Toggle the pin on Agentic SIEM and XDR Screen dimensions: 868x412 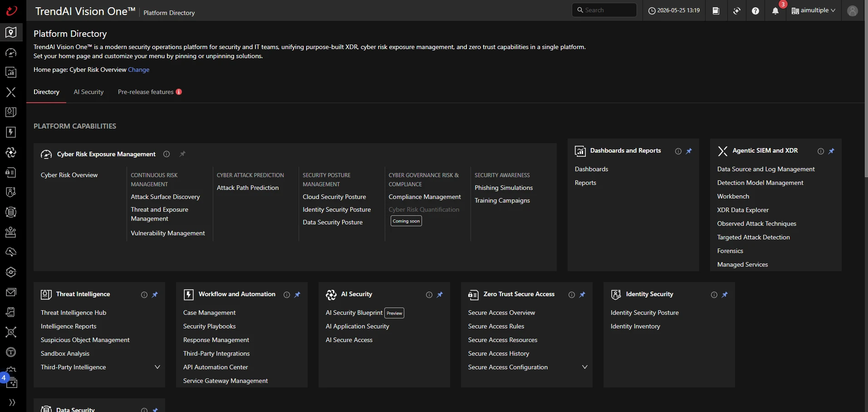tap(831, 151)
